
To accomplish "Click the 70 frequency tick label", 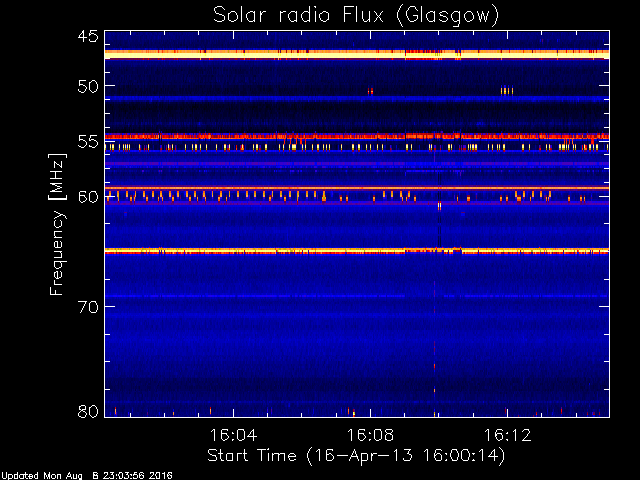I will pyautogui.click(x=88, y=307).
